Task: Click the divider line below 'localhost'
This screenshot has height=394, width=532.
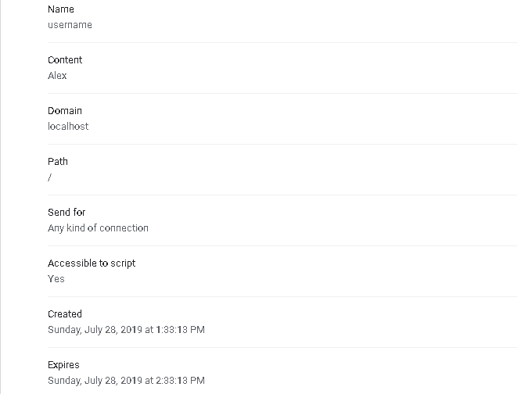Action: [282, 144]
